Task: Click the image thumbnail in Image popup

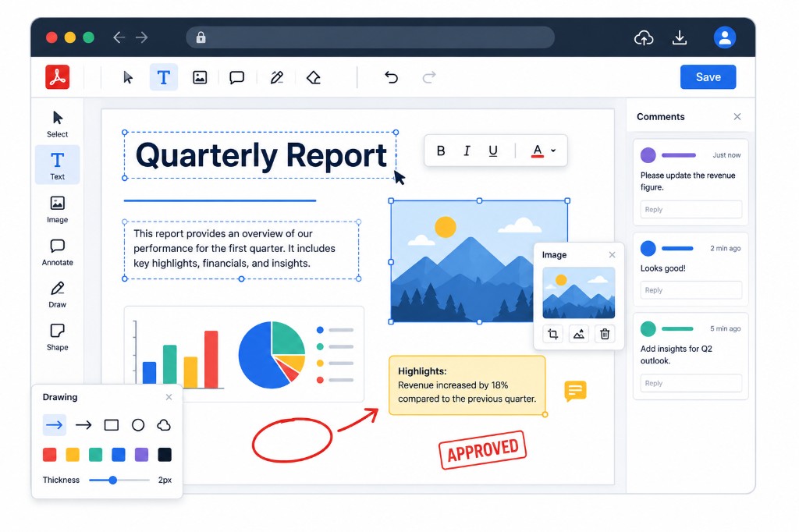Action: 579,293
